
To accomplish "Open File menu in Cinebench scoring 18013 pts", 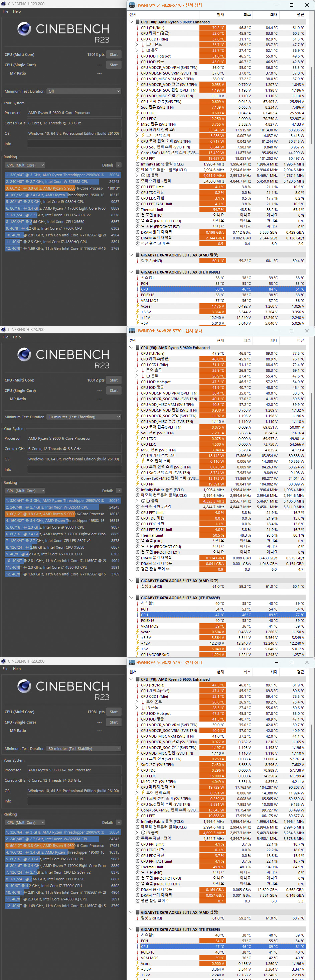I will click(5, 11).
